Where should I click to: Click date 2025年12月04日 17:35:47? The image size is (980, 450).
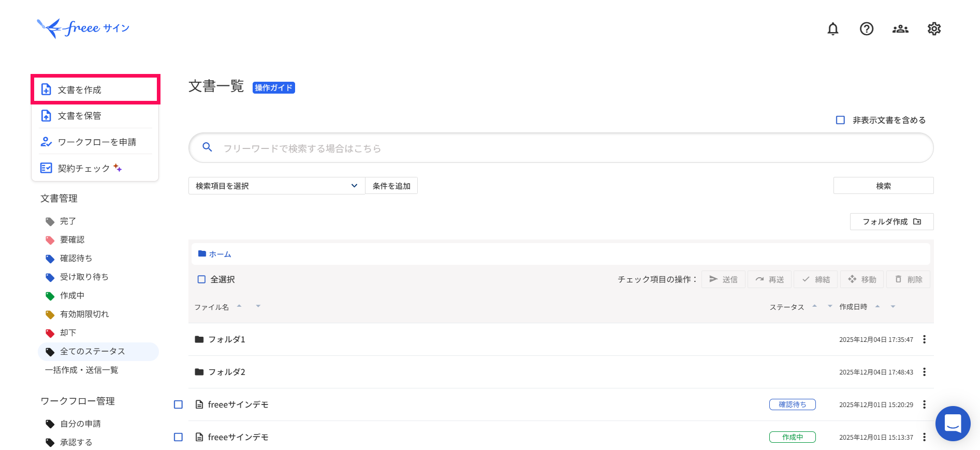(x=876, y=340)
